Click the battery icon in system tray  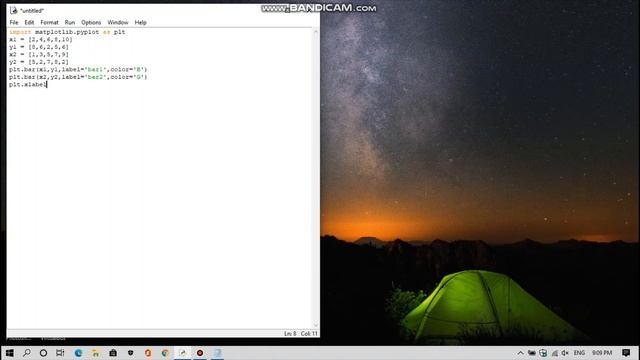[531, 353]
